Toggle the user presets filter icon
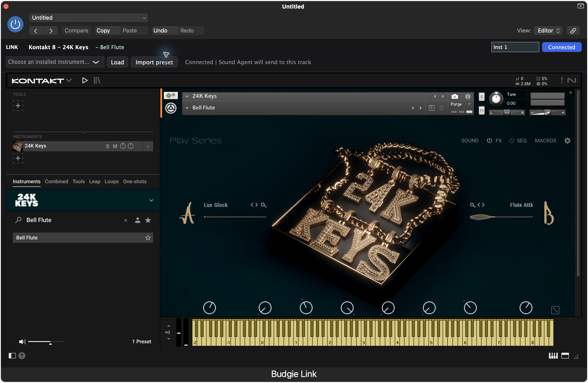This screenshot has width=588, height=383. click(x=138, y=220)
